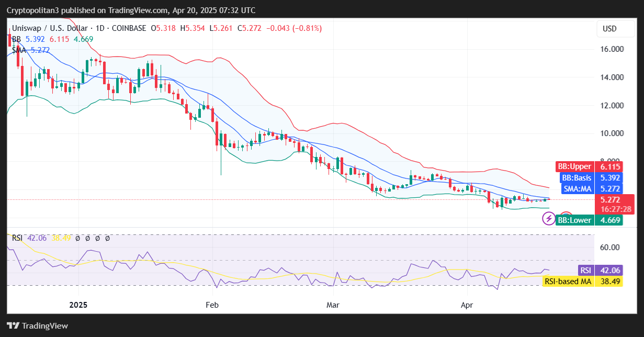Screen dimensions: 644x337
Task: Click the red 6.115 price axis tag
Action: tap(610, 166)
